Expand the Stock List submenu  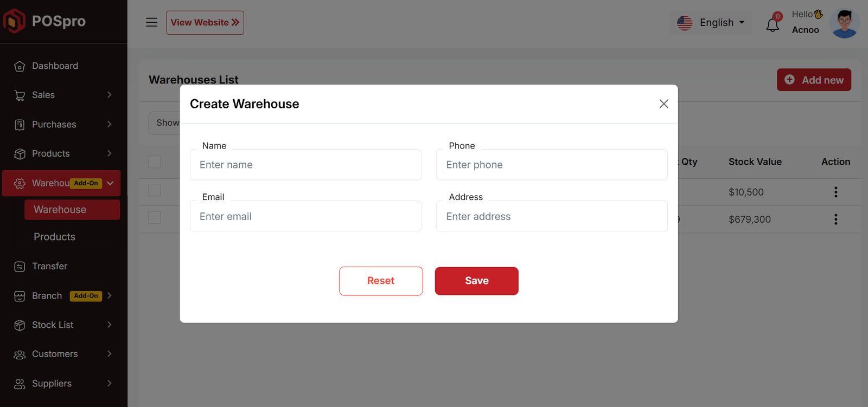(62, 325)
